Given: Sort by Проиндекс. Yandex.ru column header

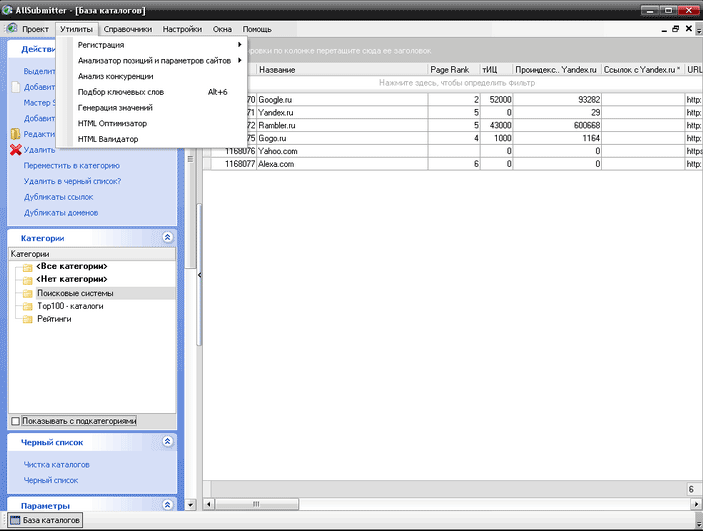Looking at the screenshot, I should (556, 70).
